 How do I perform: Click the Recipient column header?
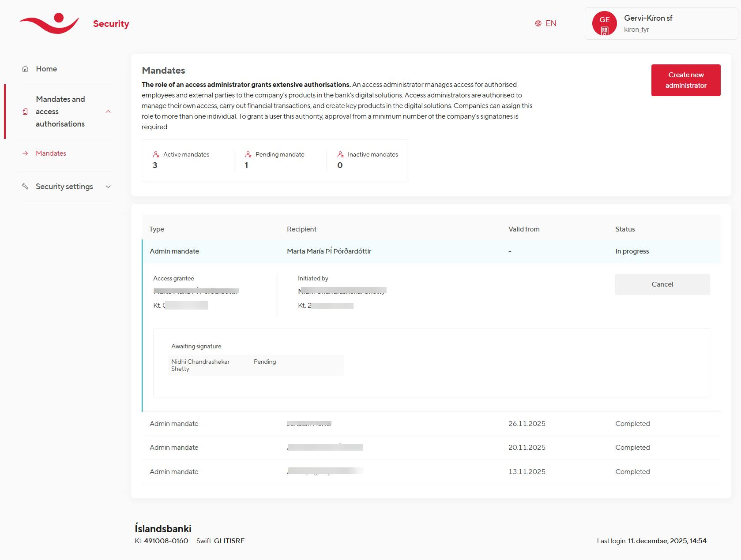click(x=301, y=229)
